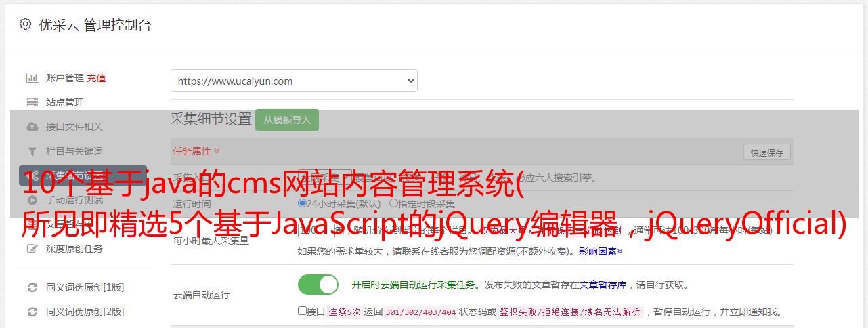Viewport: 868px width, 328px height.
Task: Collapse the 任务属性 section
Action: click(196, 150)
